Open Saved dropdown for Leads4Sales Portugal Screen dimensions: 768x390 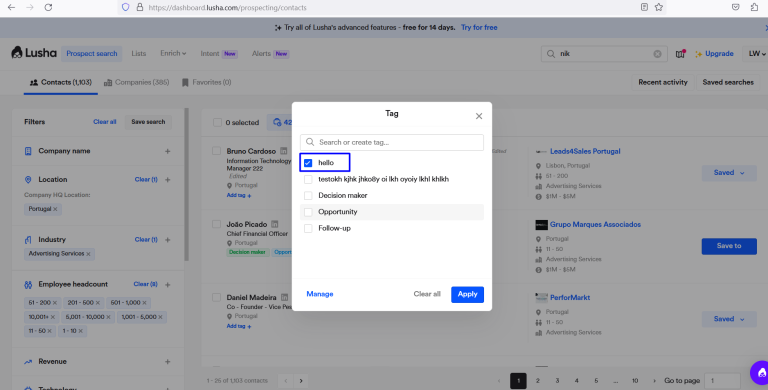(x=729, y=173)
